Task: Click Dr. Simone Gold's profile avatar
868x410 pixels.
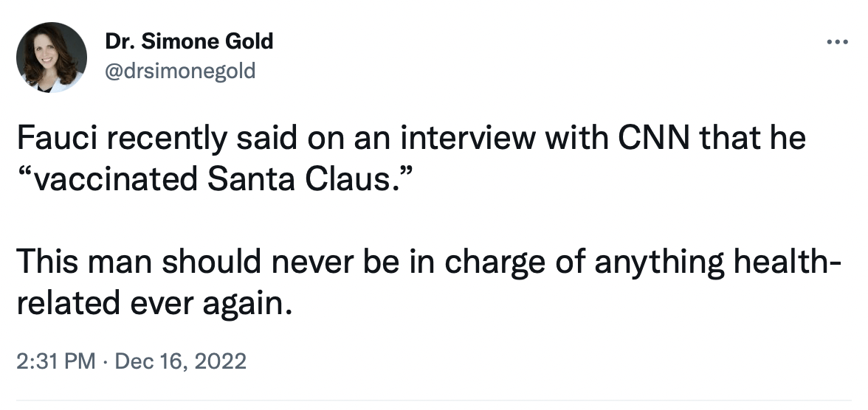Action: coord(52,57)
